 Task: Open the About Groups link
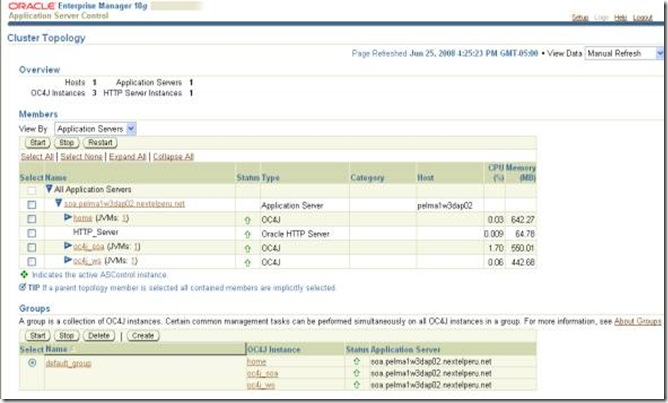[x=638, y=321]
